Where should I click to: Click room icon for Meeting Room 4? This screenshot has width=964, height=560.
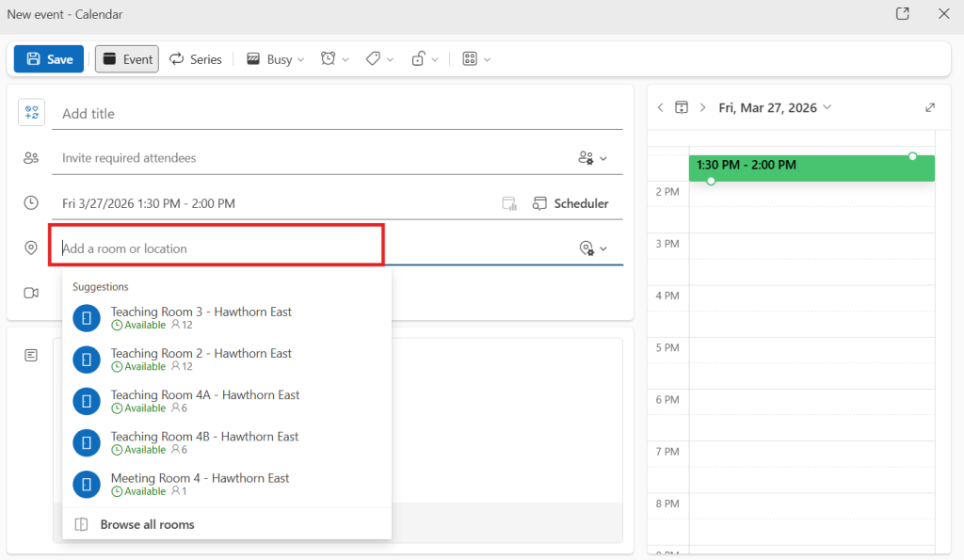[87, 485]
